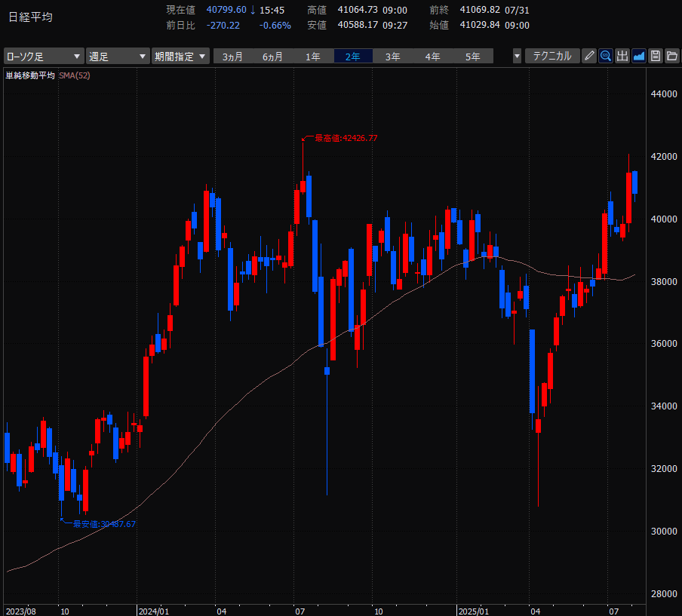Click the 最高値:42426.77 annotation

(346, 138)
